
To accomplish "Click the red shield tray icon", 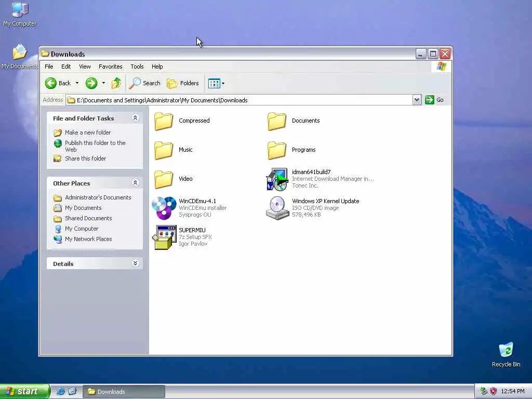I will click(494, 392).
